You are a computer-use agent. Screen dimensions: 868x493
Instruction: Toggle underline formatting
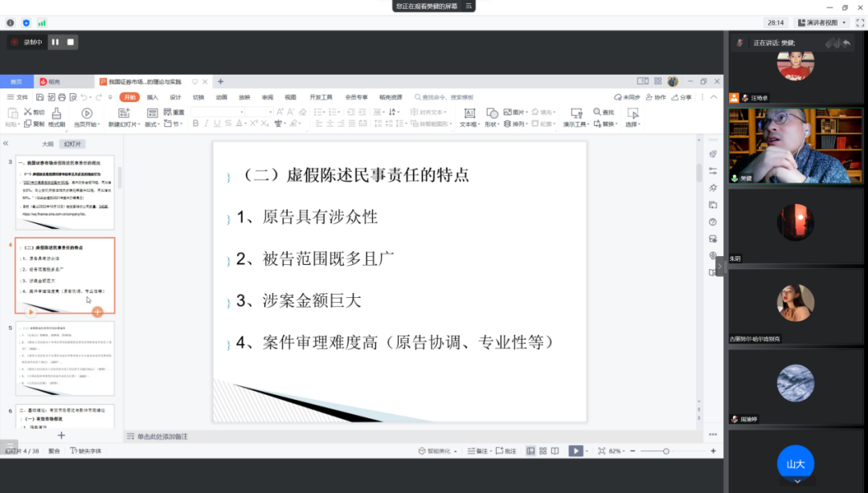coord(217,124)
